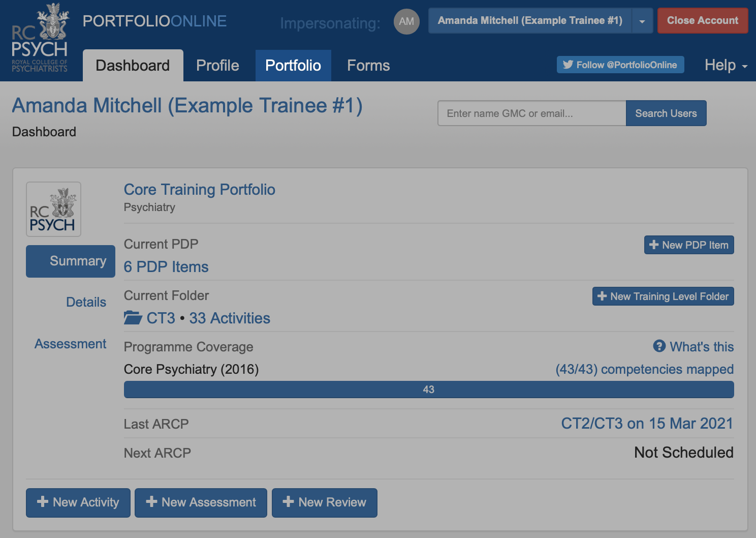Screen dimensions: 756x538
Task: Click the open folder icon beside CT3
Action: point(133,318)
